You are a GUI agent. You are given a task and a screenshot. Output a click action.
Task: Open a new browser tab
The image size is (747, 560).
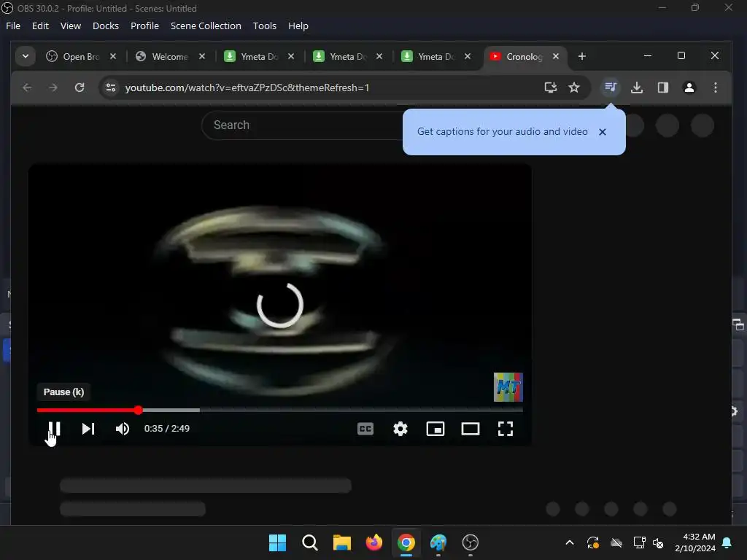pyautogui.click(x=581, y=57)
